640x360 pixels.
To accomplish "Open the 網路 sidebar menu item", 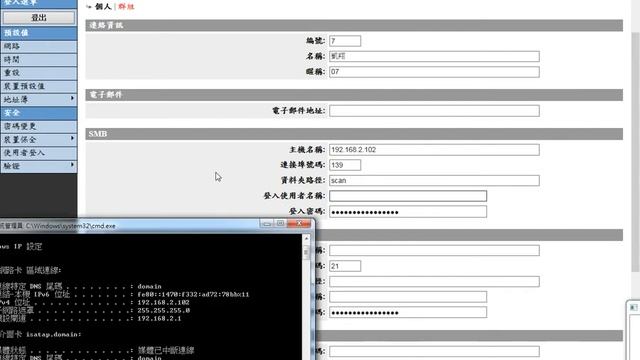I will point(38,46).
